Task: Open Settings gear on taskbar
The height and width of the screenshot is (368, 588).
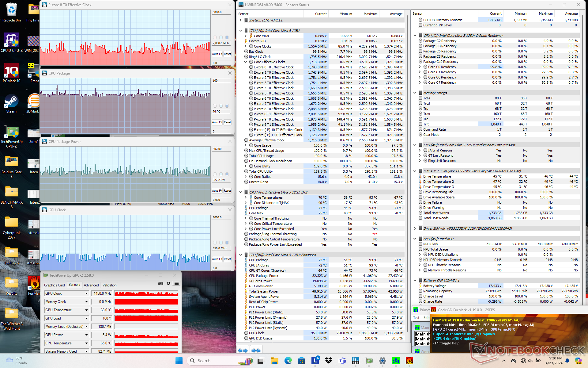Action: 383,361
